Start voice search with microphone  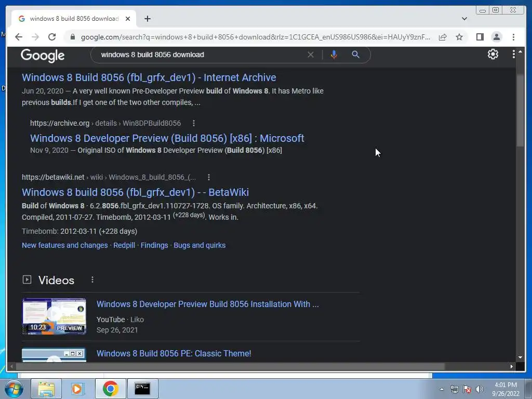(x=334, y=55)
